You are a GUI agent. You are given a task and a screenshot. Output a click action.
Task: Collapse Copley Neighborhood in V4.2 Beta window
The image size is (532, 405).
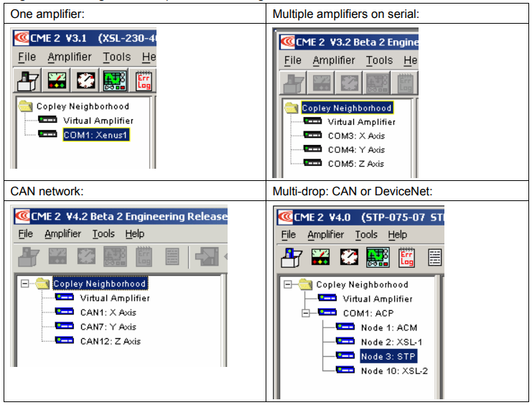(24, 283)
